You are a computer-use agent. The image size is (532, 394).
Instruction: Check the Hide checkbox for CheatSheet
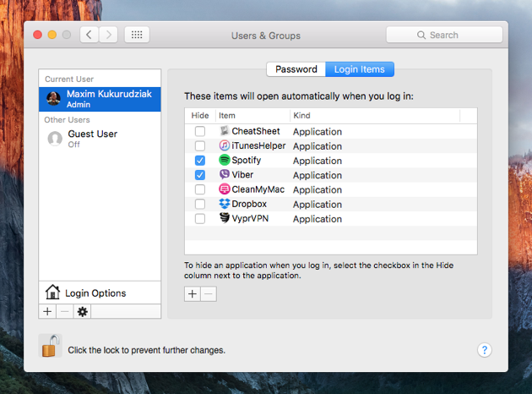[x=200, y=131]
